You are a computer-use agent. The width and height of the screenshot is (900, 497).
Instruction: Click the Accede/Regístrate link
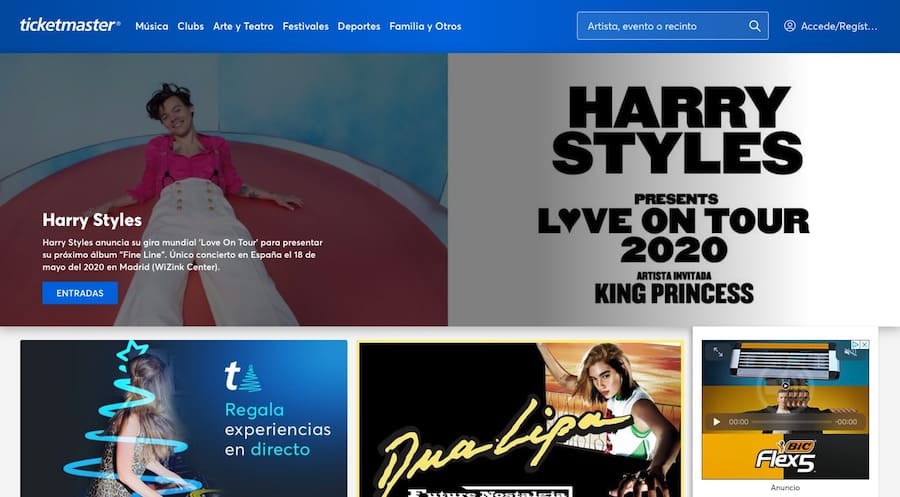click(840, 26)
